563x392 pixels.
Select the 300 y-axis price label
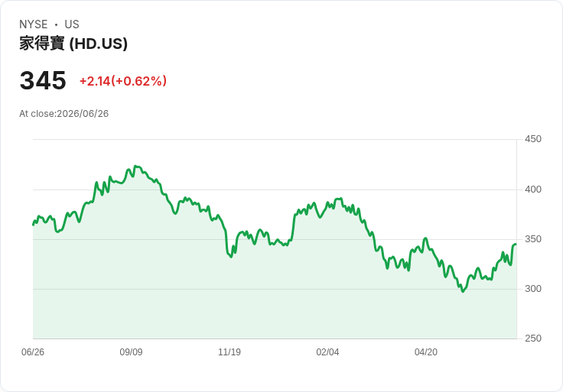coord(533,288)
